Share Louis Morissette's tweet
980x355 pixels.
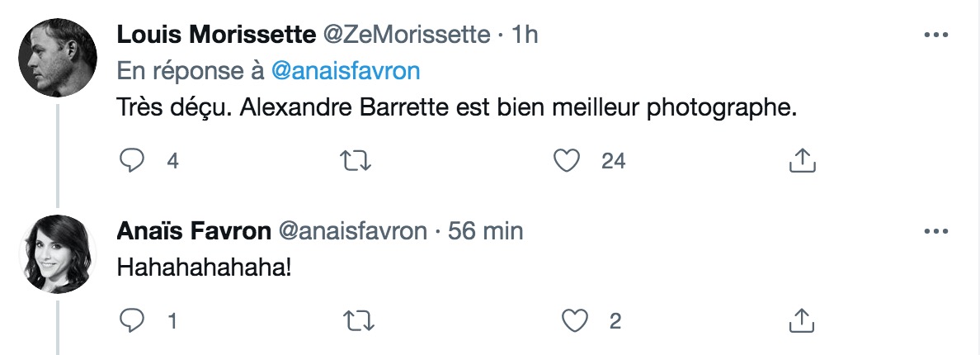coord(803,161)
